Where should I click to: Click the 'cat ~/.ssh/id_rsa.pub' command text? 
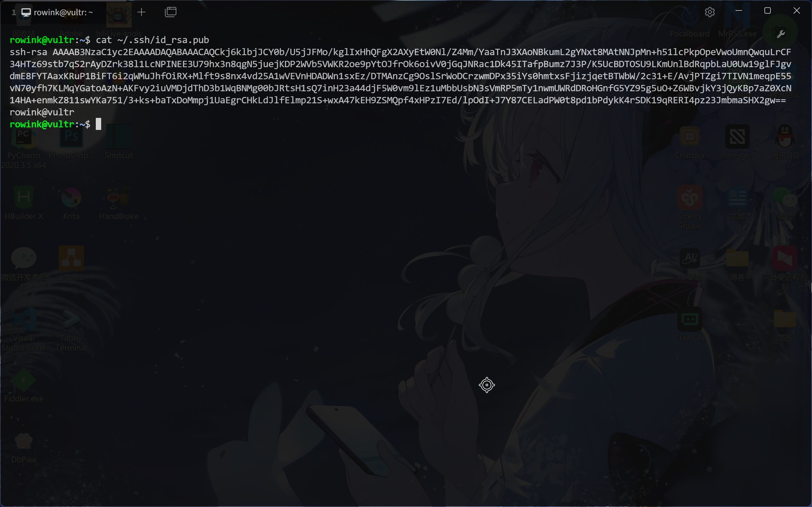coord(152,40)
